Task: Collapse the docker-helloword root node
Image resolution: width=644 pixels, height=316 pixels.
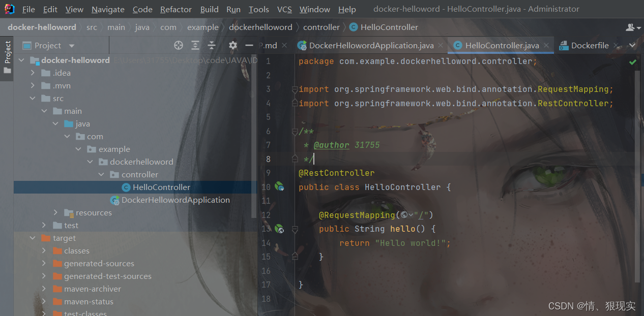Action: tap(21, 60)
